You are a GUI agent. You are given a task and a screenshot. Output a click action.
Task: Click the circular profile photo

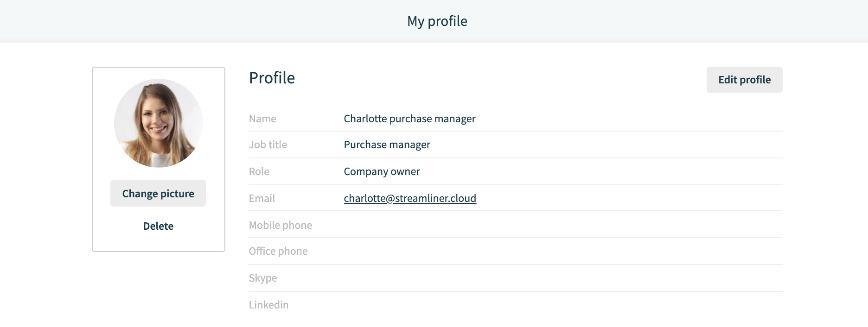159,123
